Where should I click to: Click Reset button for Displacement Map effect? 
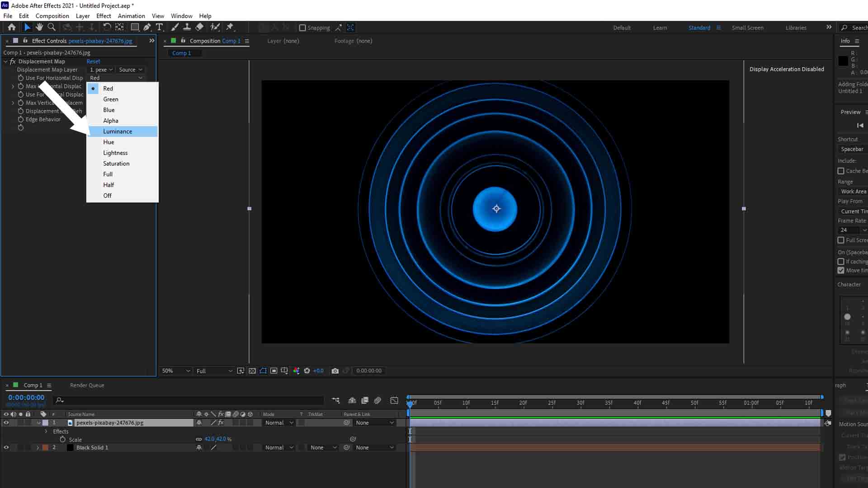point(93,61)
